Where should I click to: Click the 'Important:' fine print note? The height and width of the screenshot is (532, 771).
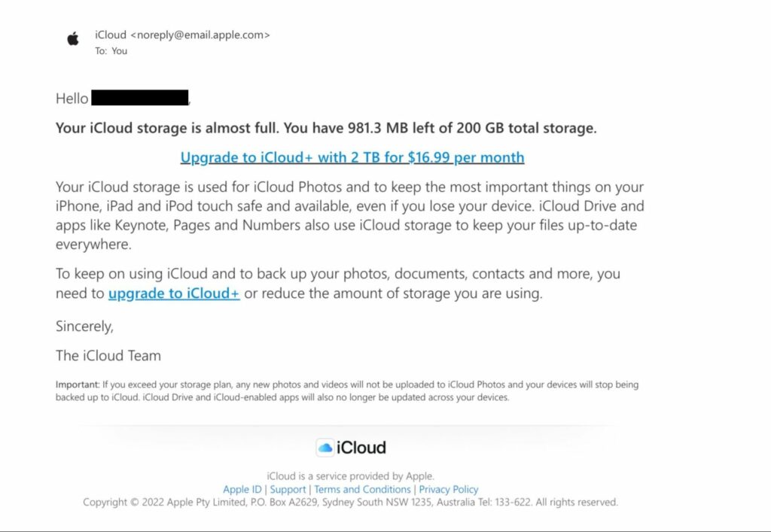(346, 391)
